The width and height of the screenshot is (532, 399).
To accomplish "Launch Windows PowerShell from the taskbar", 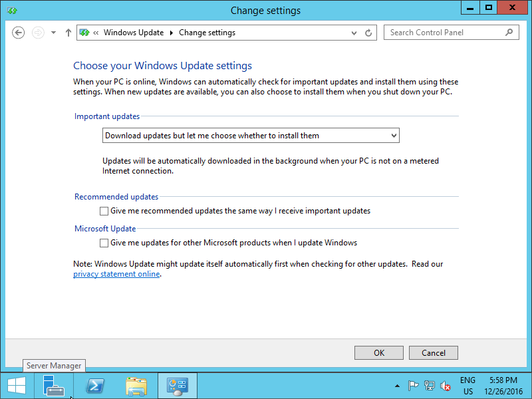I will (x=95, y=386).
